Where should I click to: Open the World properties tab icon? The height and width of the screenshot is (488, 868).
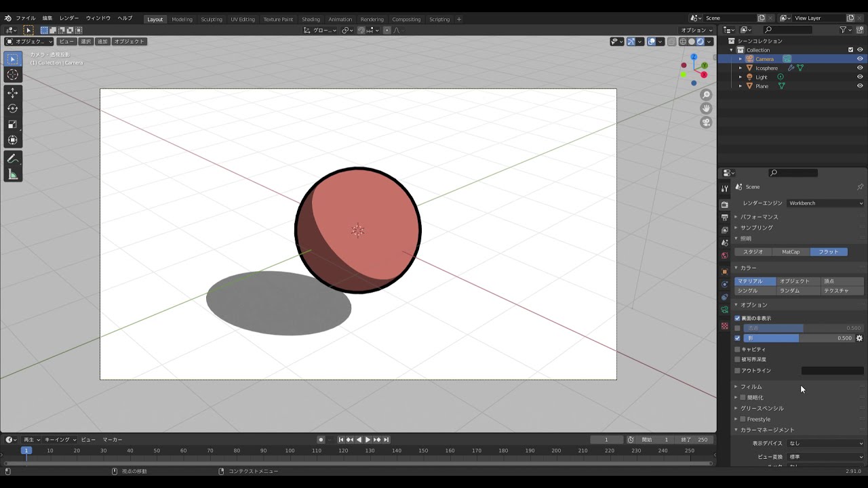724,256
